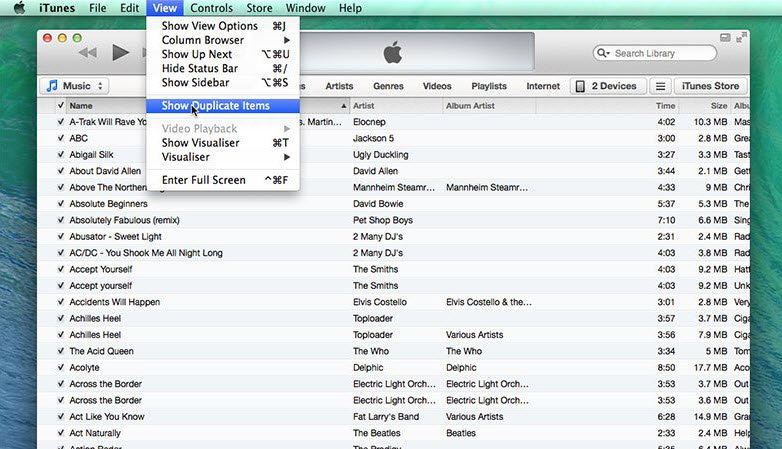The width and height of the screenshot is (782, 449).
Task: Open the Window menu
Action: (x=305, y=8)
